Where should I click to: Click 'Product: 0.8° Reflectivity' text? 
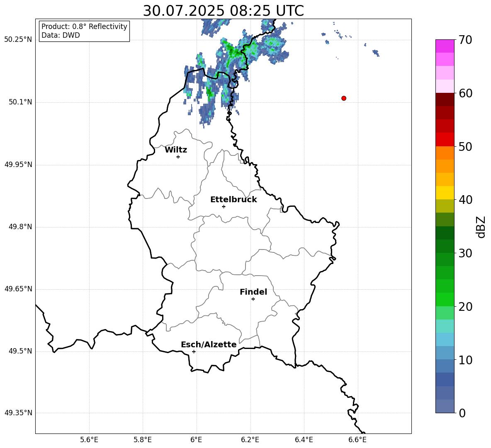pos(84,26)
